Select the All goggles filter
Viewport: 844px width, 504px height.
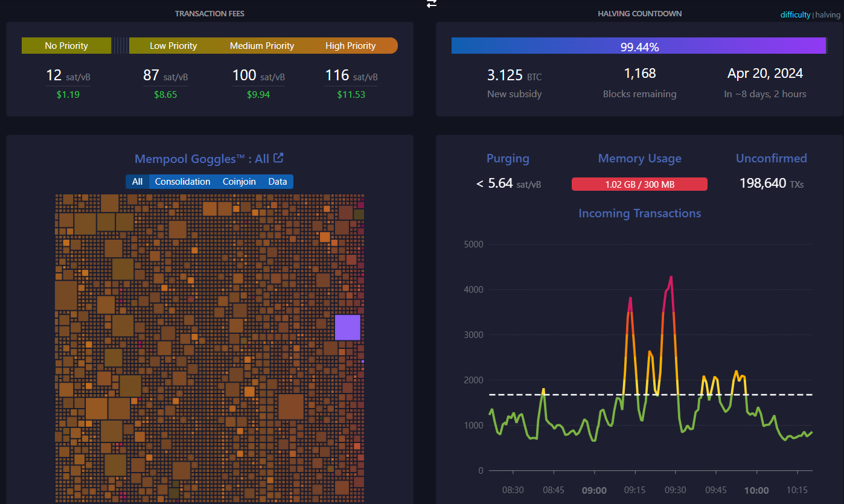tap(137, 182)
